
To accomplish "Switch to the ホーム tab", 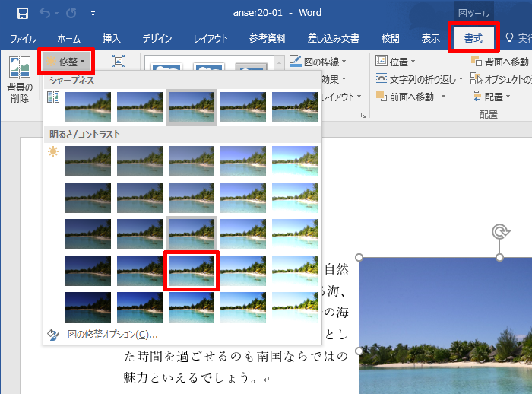I will click(x=68, y=38).
